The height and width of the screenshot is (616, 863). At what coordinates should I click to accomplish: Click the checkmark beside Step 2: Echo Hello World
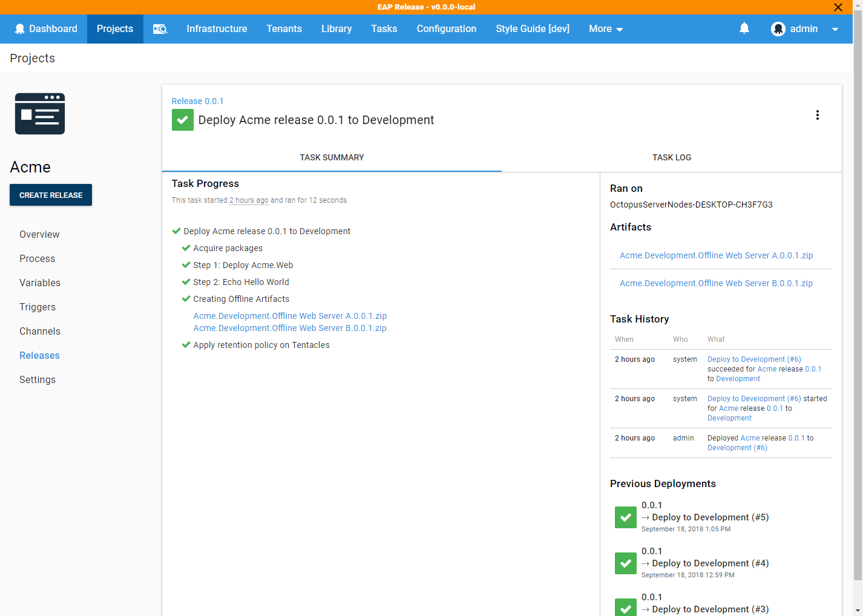186,282
